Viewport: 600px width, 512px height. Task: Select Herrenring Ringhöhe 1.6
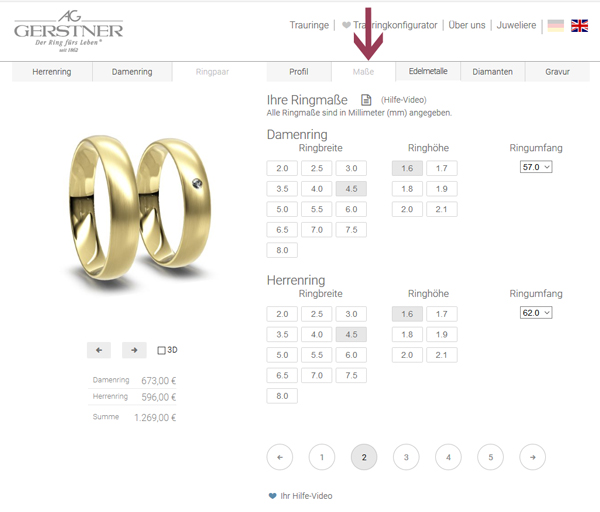(407, 314)
